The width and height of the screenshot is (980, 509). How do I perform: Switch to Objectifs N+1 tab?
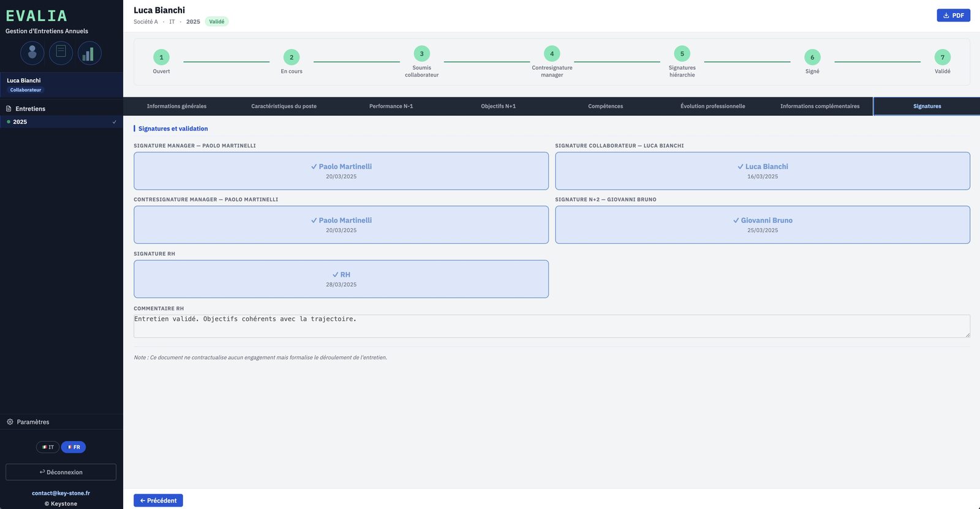(x=498, y=106)
